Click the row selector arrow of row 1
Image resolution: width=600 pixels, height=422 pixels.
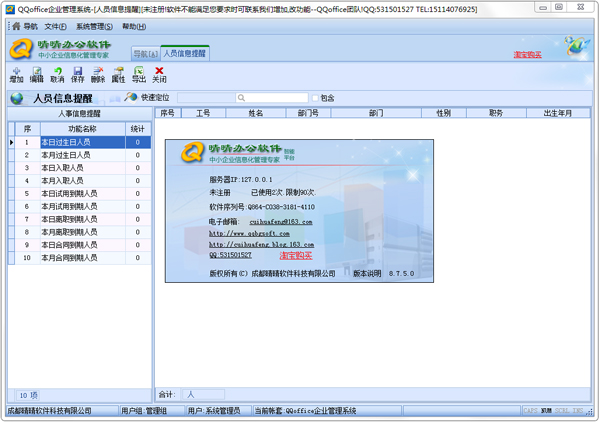[x=11, y=142]
